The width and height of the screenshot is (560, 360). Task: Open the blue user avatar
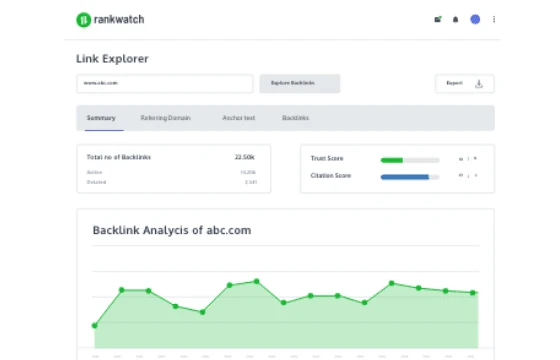[x=475, y=19]
